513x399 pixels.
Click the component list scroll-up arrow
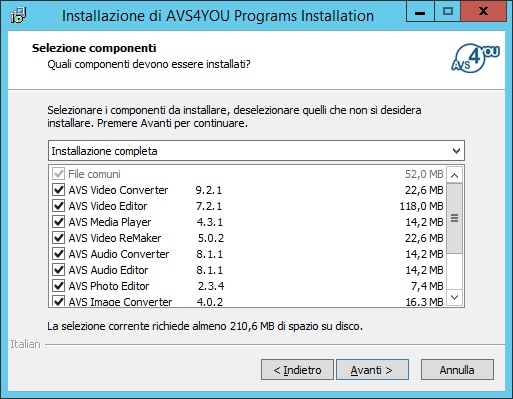point(455,175)
